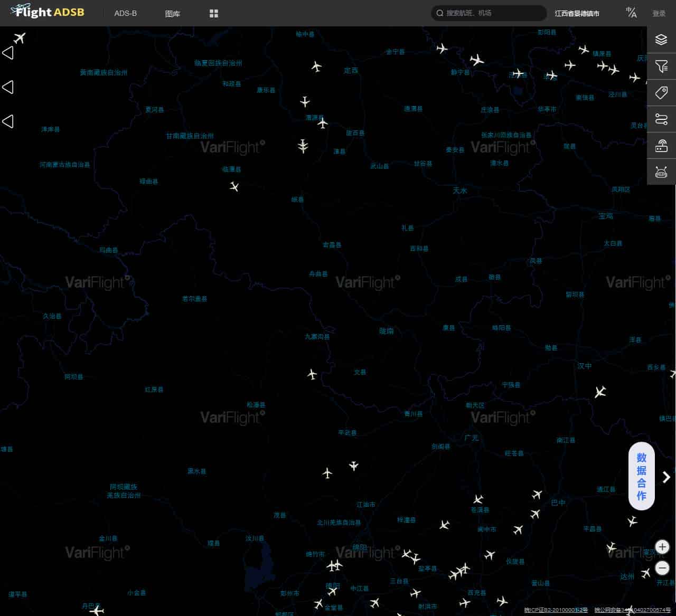This screenshot has height=616, width=676.
Task: Click the Flight ADSB logo
Action: point(46,12)
